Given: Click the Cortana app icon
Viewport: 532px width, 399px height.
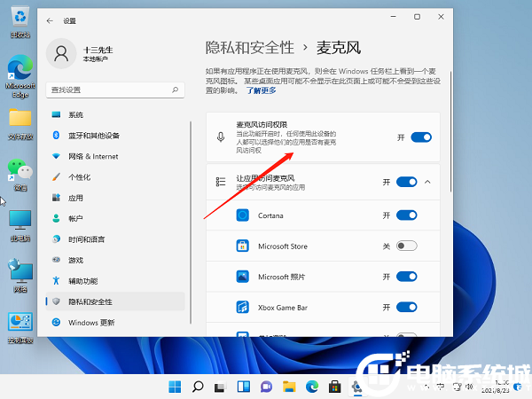Looking at the screenshot, I should [242, 215].
